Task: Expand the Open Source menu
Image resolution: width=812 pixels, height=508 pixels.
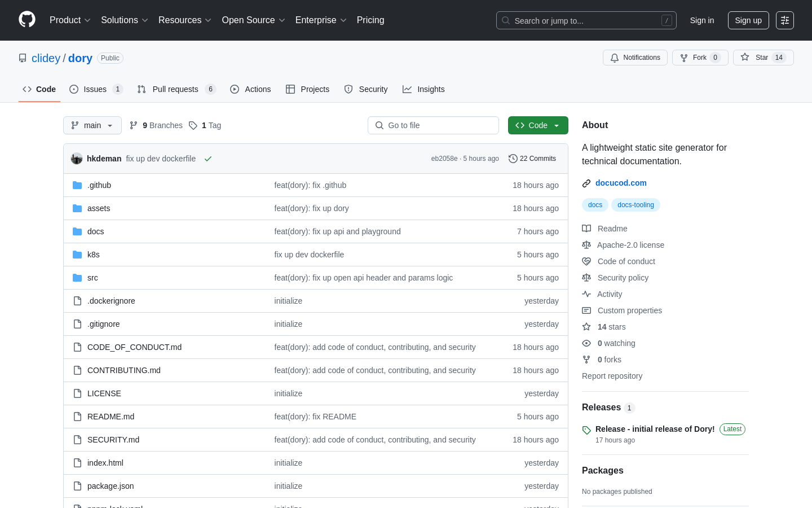Action: tap(254, 20)
